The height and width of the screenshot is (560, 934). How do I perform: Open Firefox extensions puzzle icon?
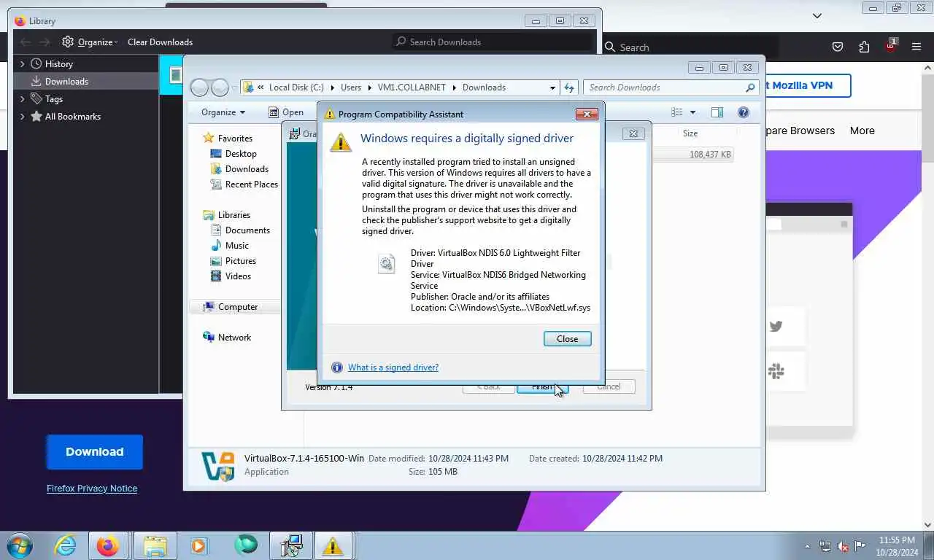coord(864,47)
